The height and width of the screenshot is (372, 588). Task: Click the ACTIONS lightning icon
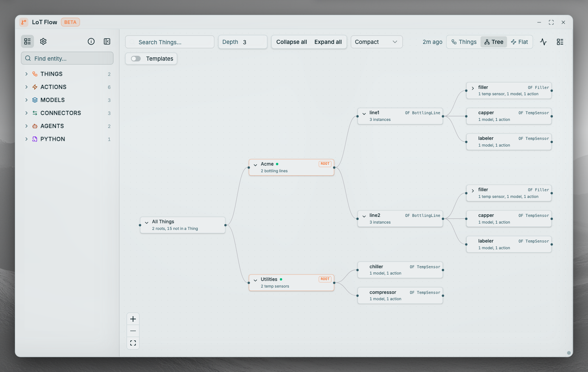35,87
